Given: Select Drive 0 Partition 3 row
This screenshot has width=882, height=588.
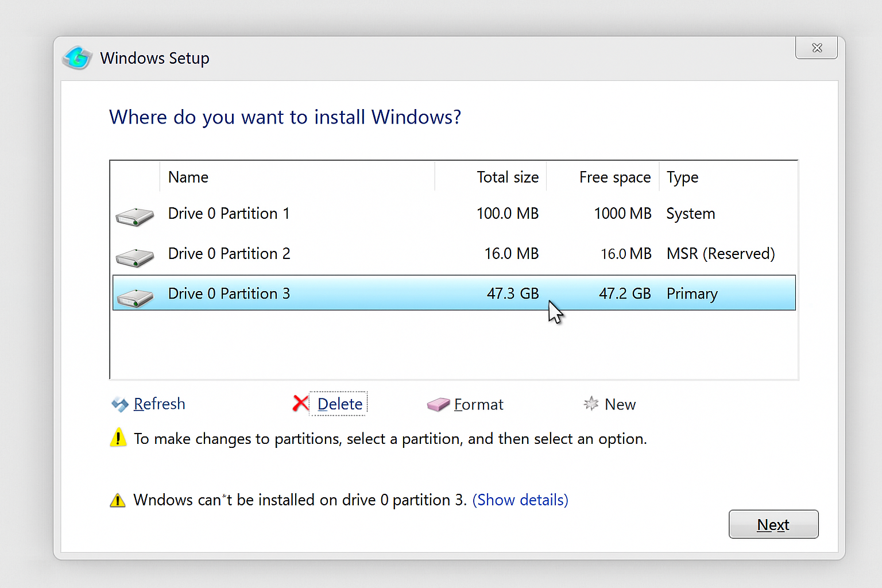Looking at the screenshot, I should tap(454, 293).
